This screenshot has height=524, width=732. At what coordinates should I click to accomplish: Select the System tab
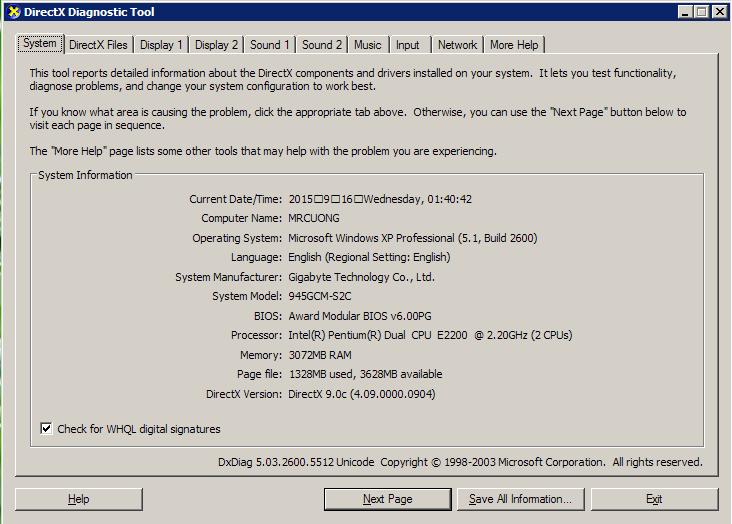click(40, 43)
